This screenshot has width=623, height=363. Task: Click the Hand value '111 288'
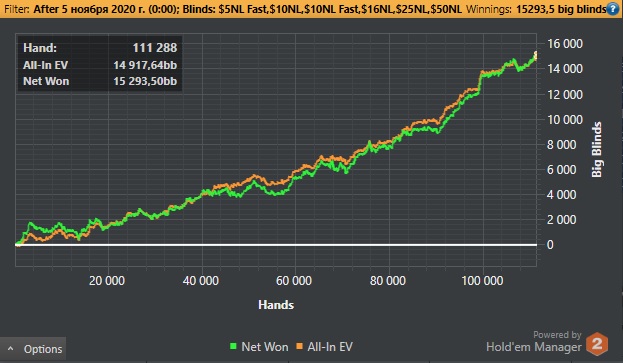(155, 48)
